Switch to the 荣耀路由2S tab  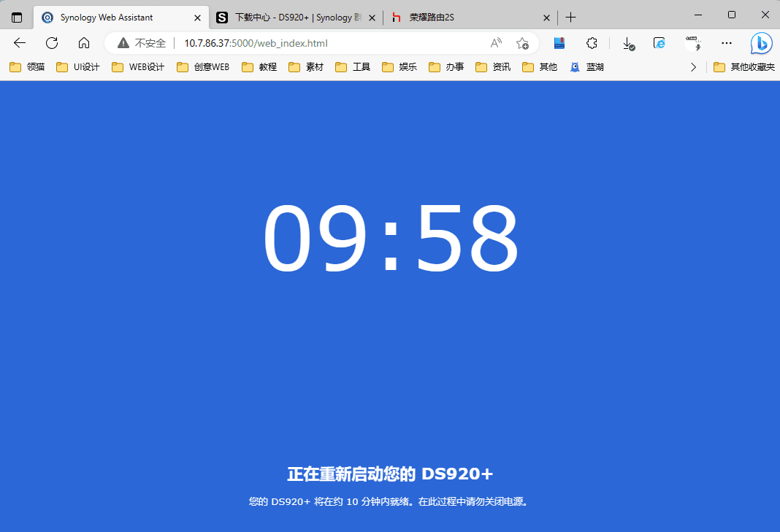[460, 17]
